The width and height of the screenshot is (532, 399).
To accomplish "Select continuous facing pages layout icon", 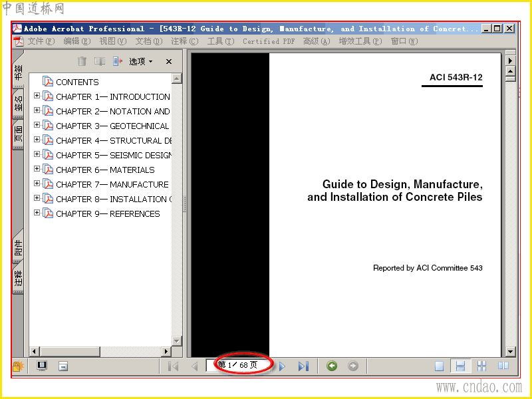I will [x=481, y=366].
